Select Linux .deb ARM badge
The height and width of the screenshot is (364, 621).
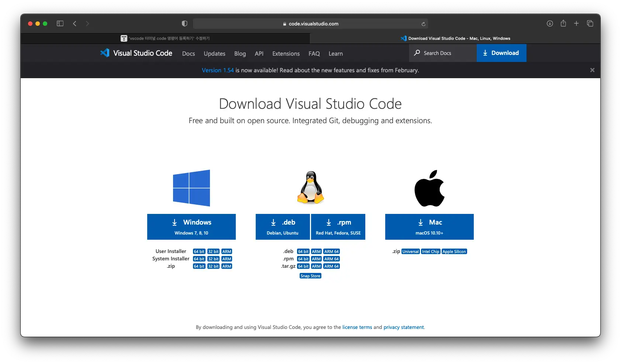tap(316, 252)
